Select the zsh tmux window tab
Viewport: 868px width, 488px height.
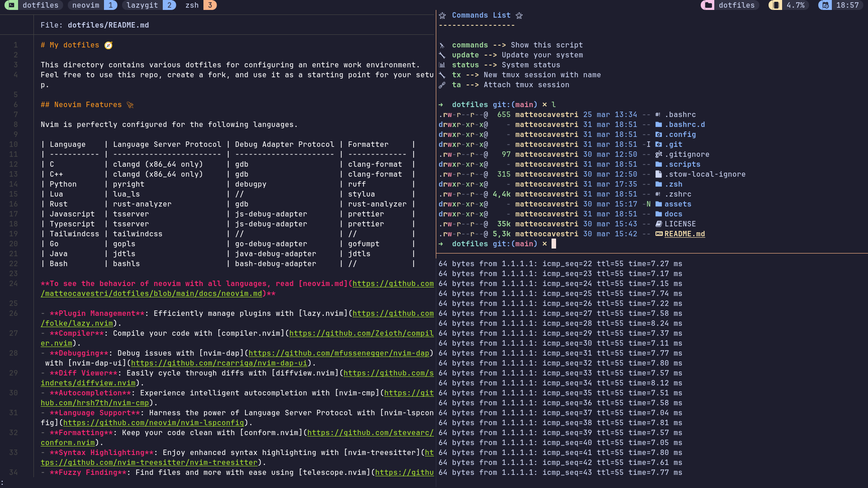pos(192,5)
